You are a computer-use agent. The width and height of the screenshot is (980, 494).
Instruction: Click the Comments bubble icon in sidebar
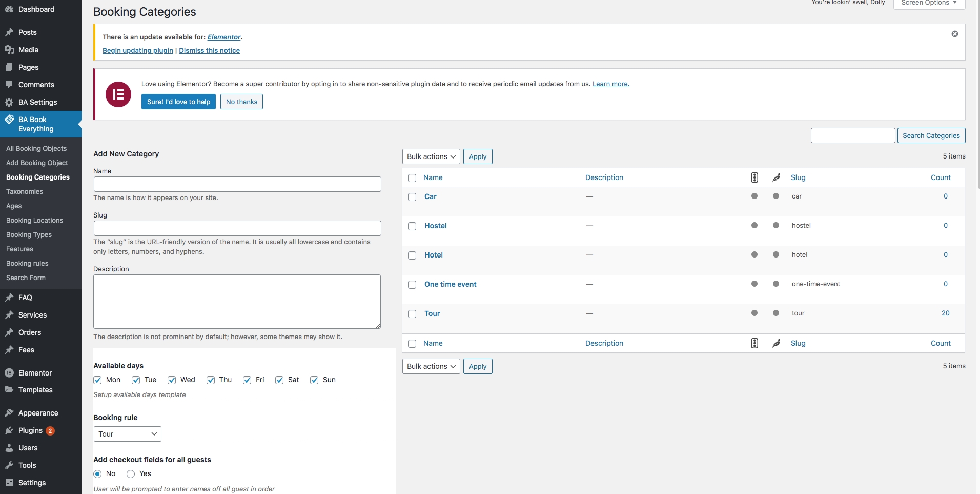click(x=9, y=85)
